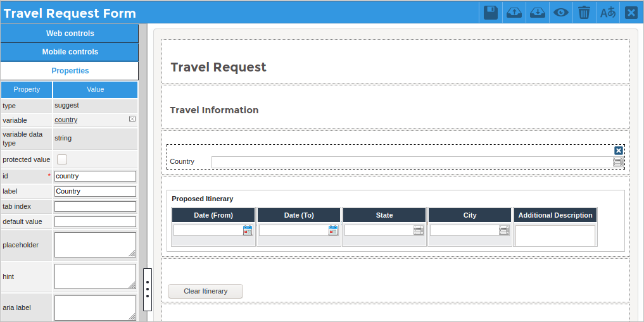
Task: Expand the City column dropdown
Action: [x=504, y=230]
